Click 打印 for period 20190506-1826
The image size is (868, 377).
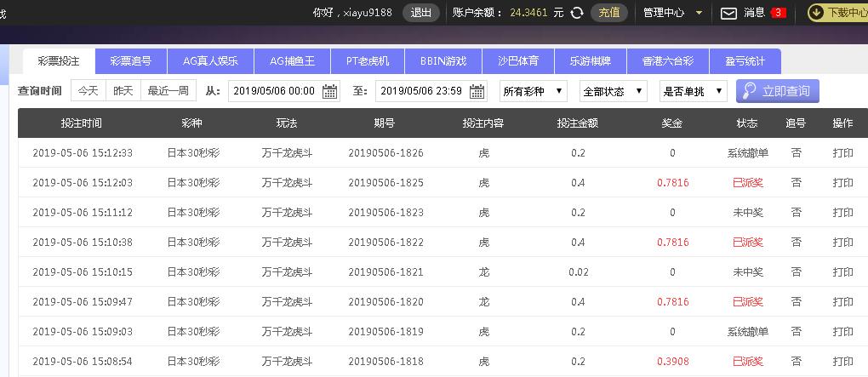coord(842,153)
